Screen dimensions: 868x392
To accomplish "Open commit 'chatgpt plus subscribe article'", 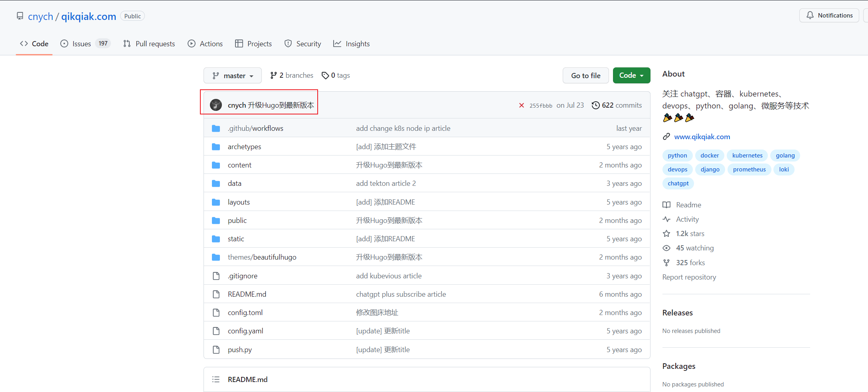I will [401, 294].
